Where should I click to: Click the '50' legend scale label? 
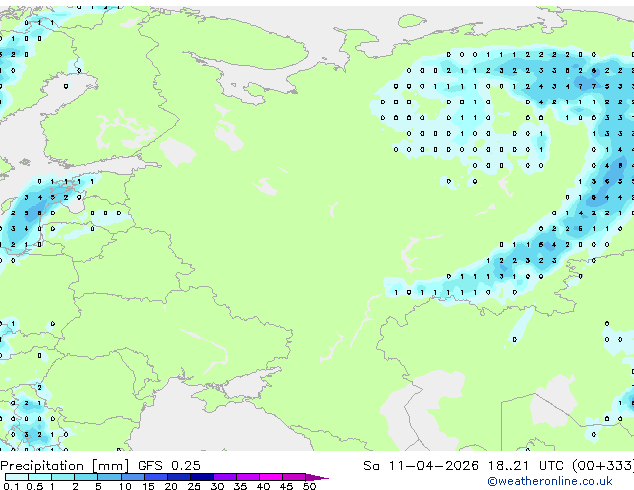[309, 486]
